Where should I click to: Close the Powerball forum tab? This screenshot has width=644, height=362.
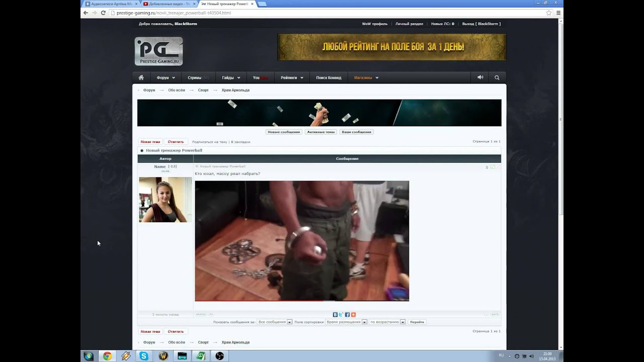tap(252, 4)
